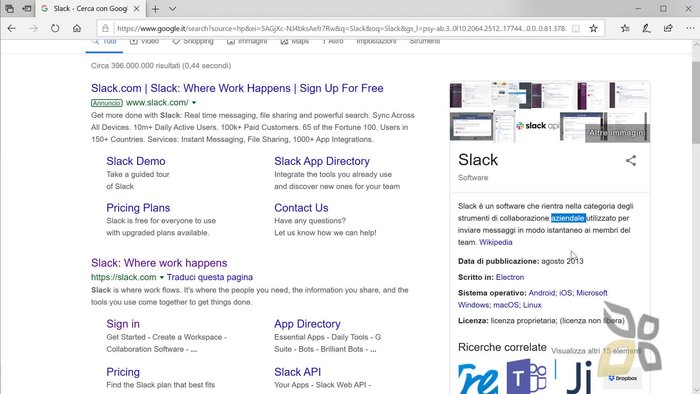Open reading view in address bar

[x=576, y=29]
